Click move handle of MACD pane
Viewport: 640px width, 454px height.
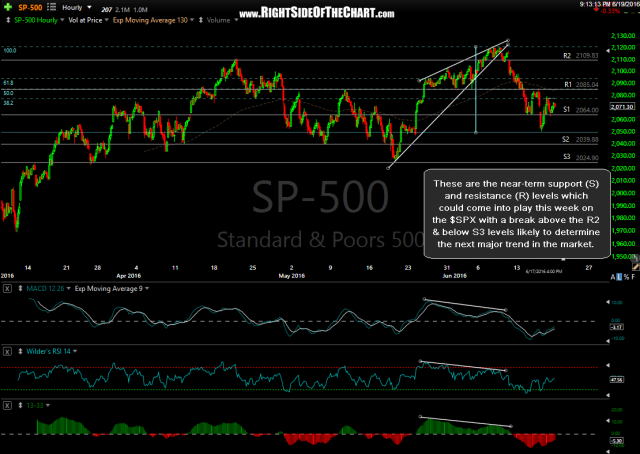coord(20,289)
